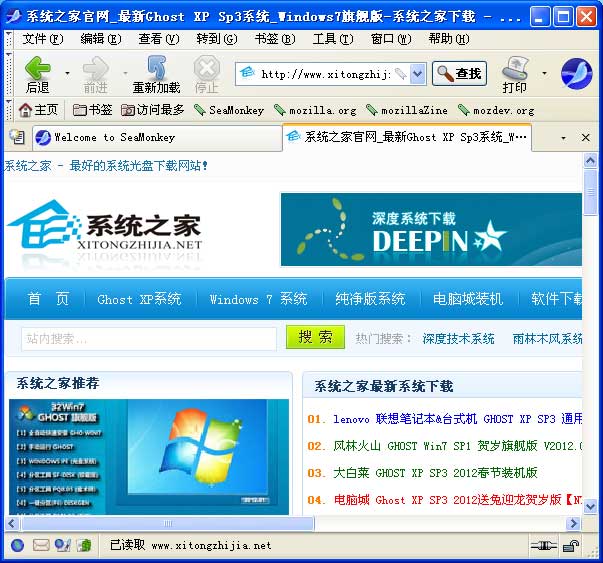Viewport: 603px width, 563px height.
Task: Open the 转到(G) menu
Action: (x=217, y=39)
